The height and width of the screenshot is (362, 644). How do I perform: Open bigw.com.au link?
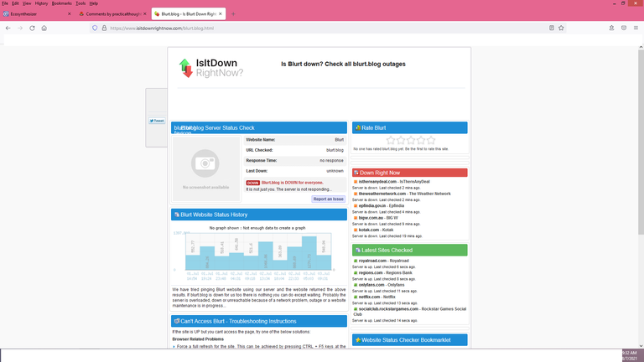coord(371,218)
